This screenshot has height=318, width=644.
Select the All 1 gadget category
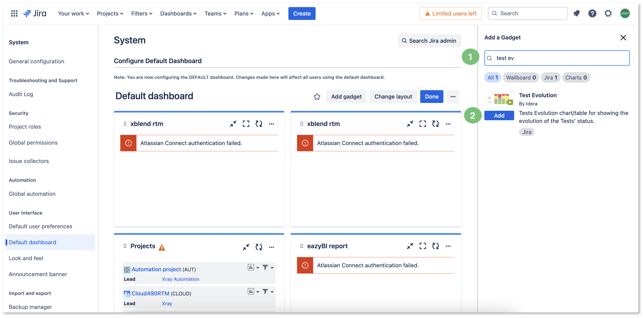point(493,78)
